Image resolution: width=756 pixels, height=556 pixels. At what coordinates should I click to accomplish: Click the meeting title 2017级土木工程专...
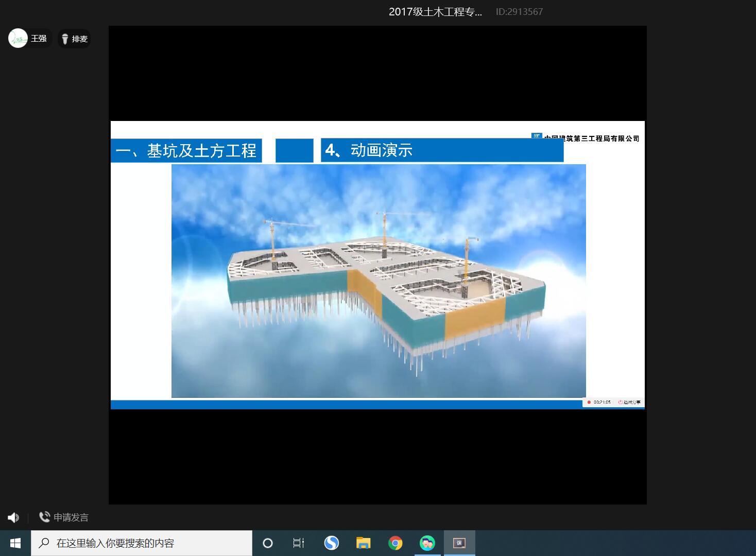pyautogui.click(x=435, y=12)
